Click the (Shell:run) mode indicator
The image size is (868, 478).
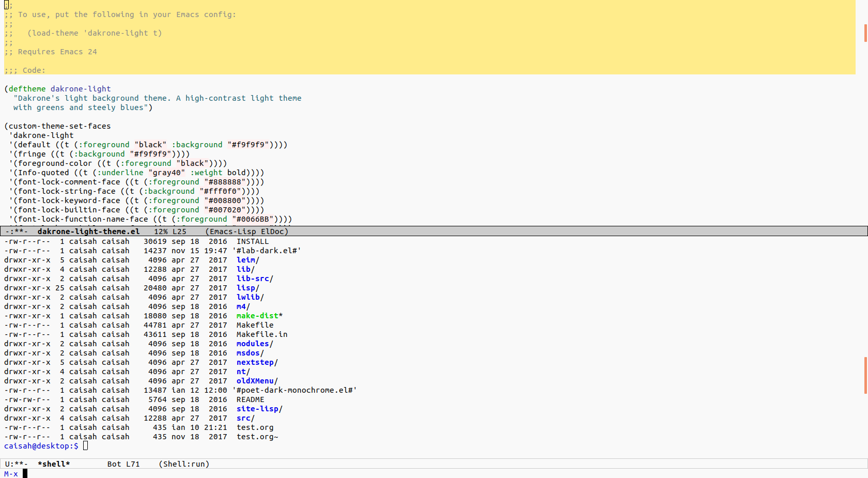point(184,464)
